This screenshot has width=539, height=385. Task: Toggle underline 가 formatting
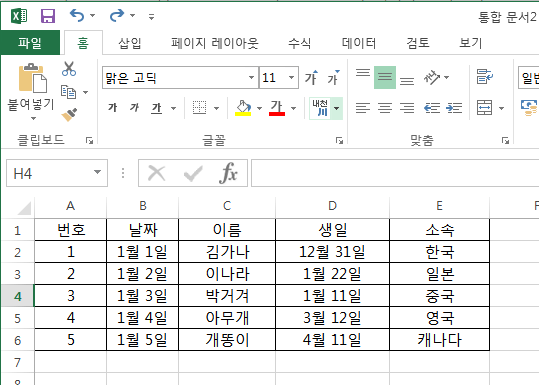pyautogui.click(x=156, y=108)
